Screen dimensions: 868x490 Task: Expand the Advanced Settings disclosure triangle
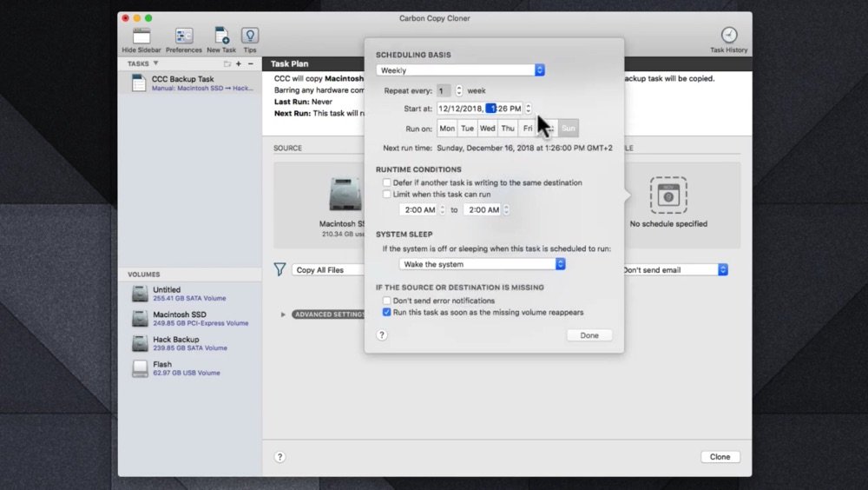coord(283,315)
